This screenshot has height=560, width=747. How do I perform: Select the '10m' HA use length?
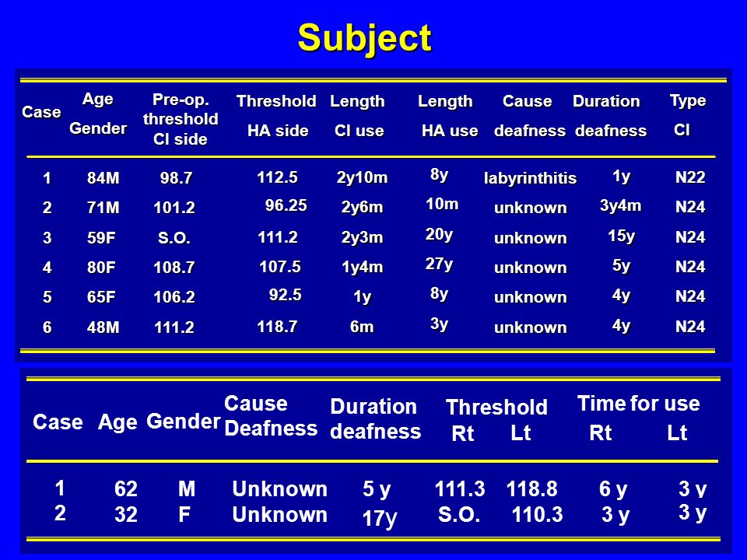pos(442,205)
